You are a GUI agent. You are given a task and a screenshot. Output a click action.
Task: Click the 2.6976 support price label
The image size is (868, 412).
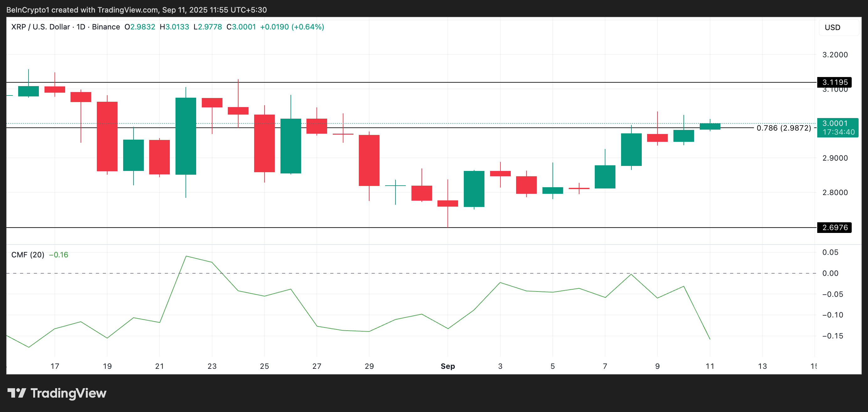(834, 228)
